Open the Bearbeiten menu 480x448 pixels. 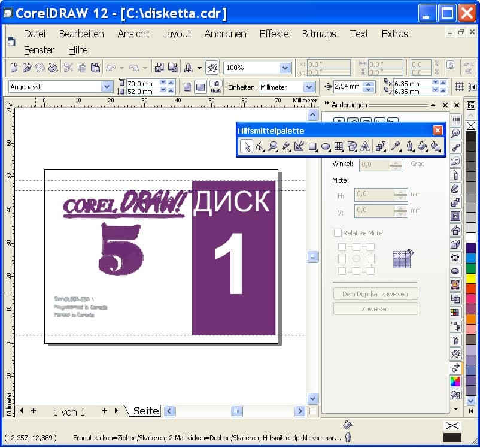tap(81, 34)
